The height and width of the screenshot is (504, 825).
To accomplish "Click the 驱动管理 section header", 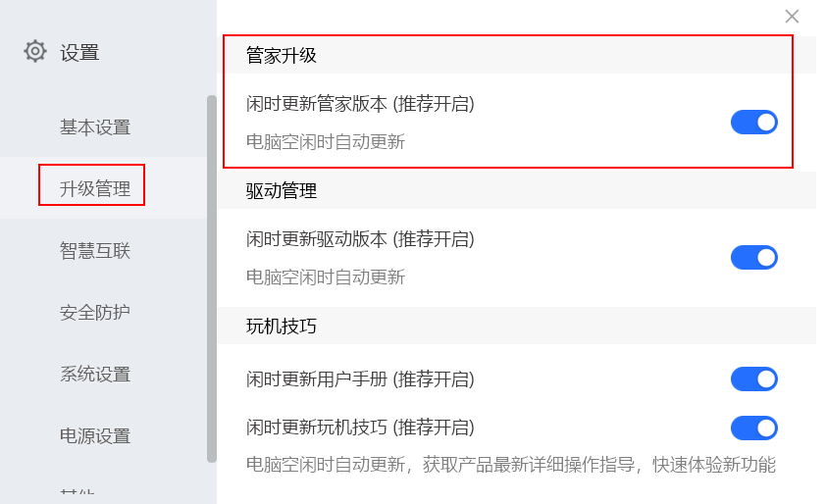I will [282, 191].
